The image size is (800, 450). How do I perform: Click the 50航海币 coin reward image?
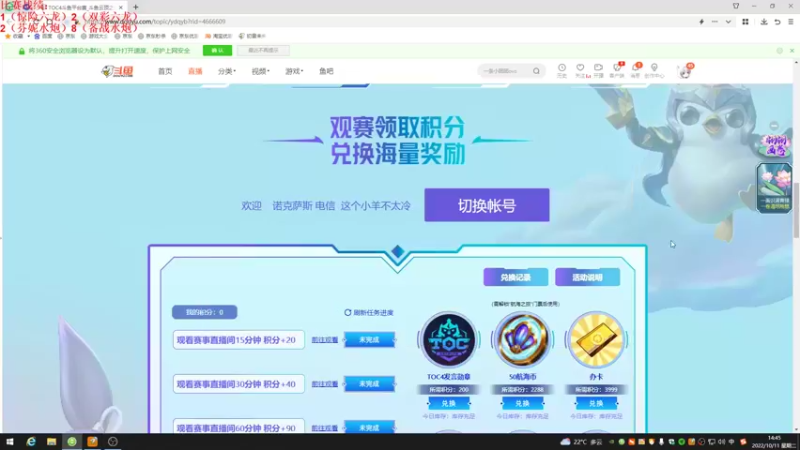(x=522, y=340)
